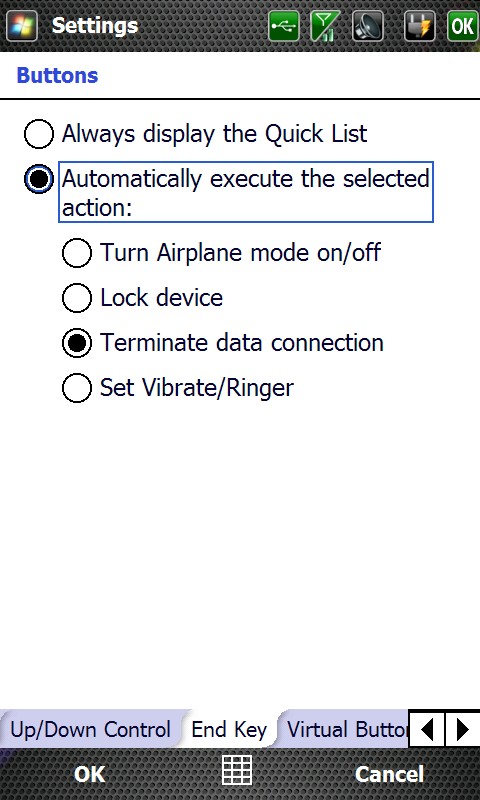Tap the Cancel softkey
Screen dimensions: 480x800
389,774
